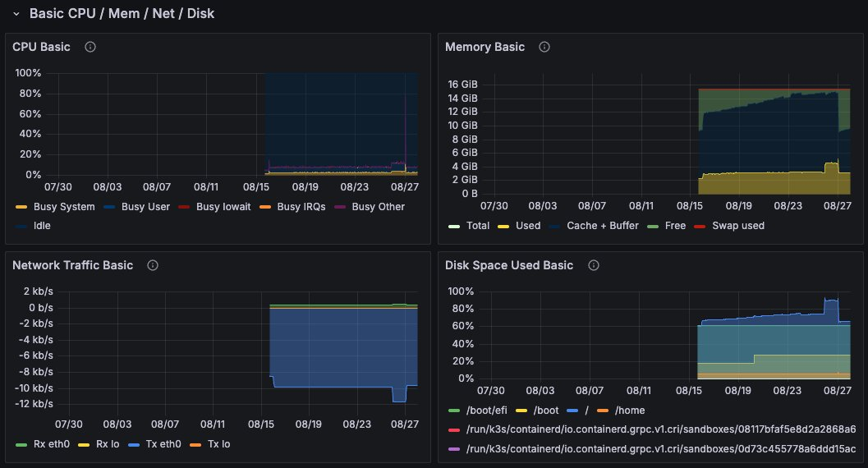This screenshot has height=468, width=868.
Task: Select the Rx eth0 legend label
Action: pos(53,444)
